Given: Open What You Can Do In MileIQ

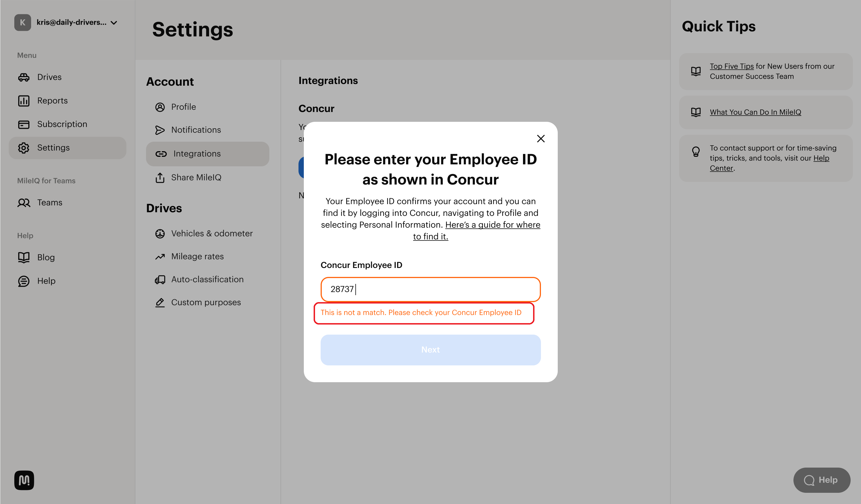Looking at the screenshot, I should pos(755,112).
